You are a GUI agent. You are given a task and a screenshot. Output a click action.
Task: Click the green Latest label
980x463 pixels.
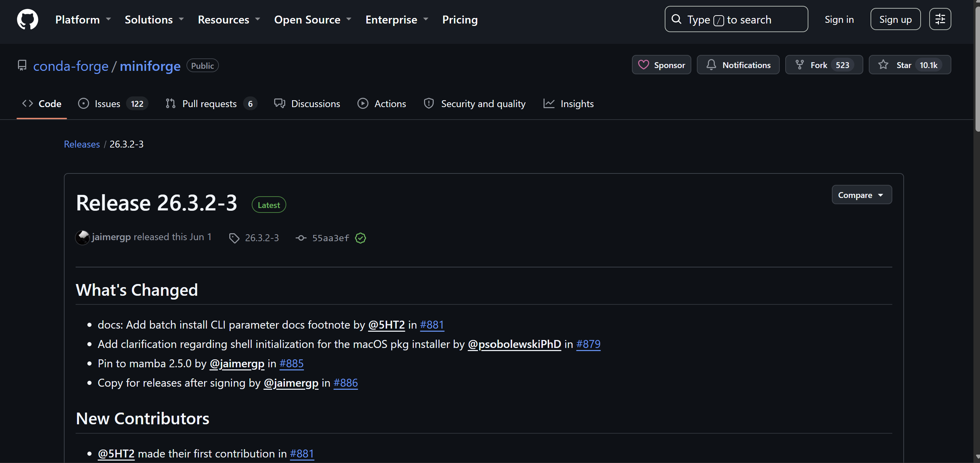tap(269, 205)
